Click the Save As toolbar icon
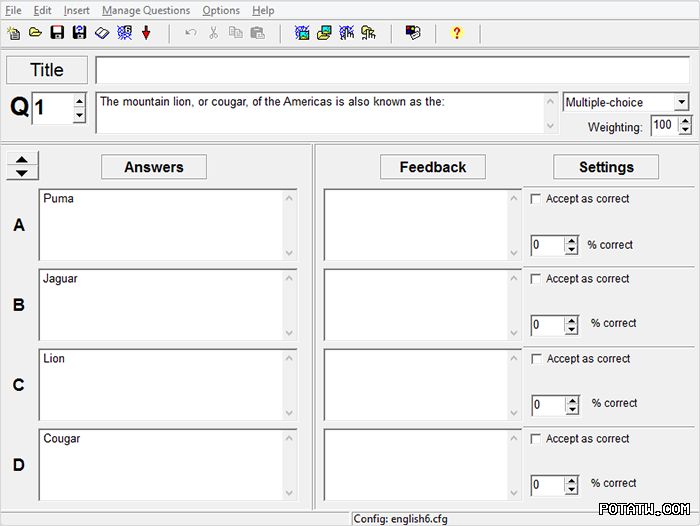Screen dimensions: 700x526 (x=79, y=33)
